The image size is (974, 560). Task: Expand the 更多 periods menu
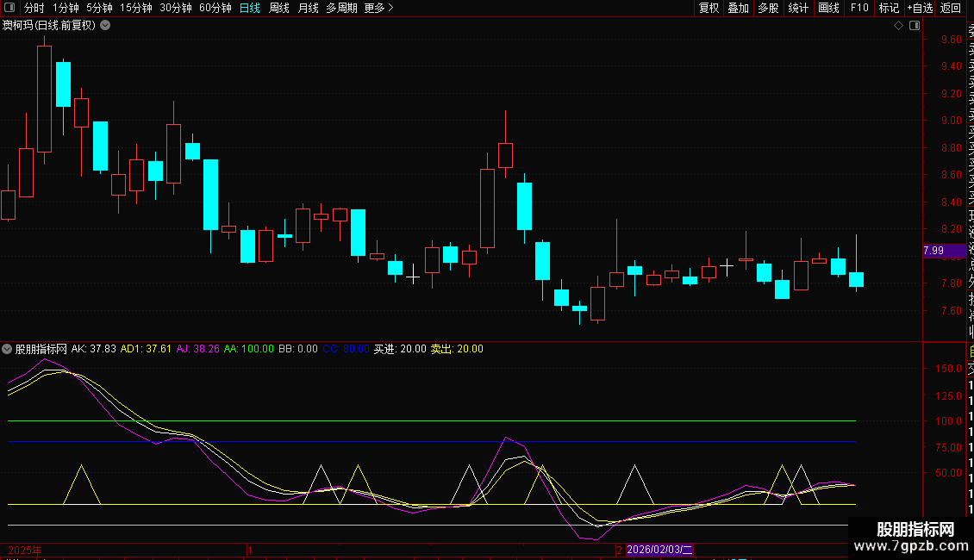(x=378, y=8)
